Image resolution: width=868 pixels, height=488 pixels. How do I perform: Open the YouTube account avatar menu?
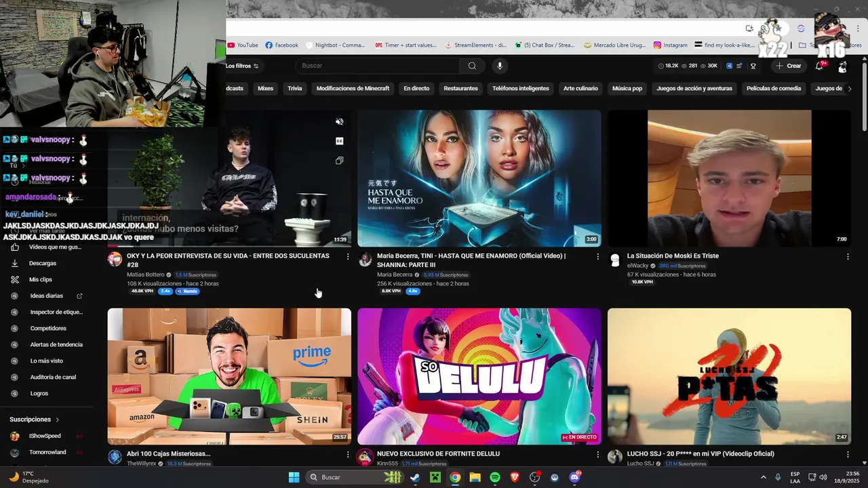tap(842, 66)
